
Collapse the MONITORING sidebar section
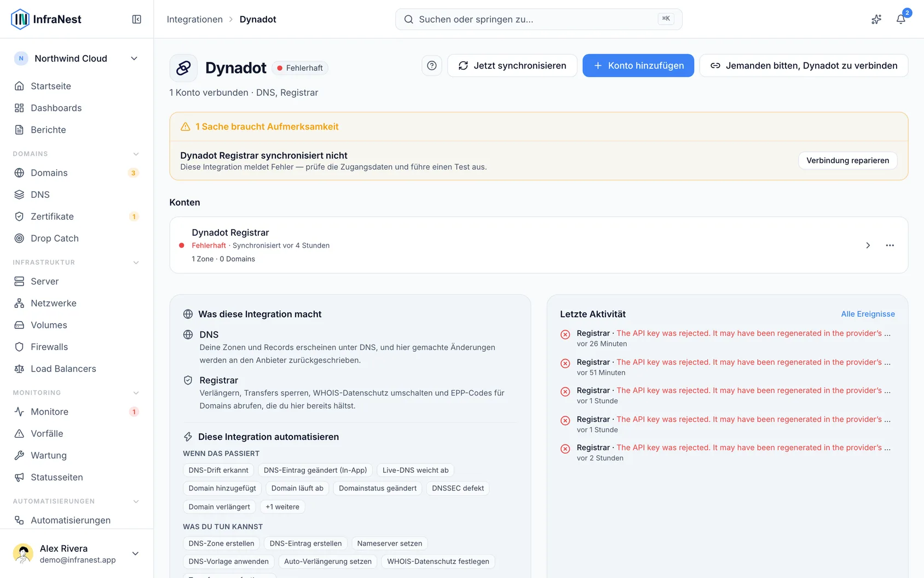tap(136, 393)
